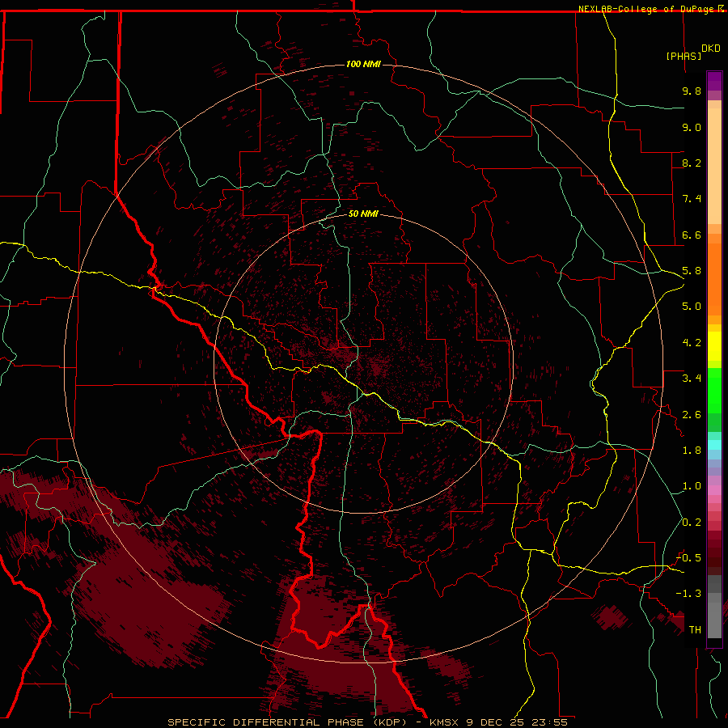Click the 9.8 scale value
The width and height of the screenshot is (728, 728).
[692, 91]
